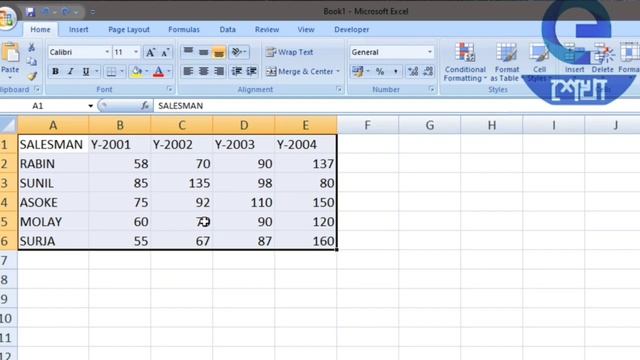Viewport: 640px width, 360px height.
Task: Open the View tab
Action: 306,29
